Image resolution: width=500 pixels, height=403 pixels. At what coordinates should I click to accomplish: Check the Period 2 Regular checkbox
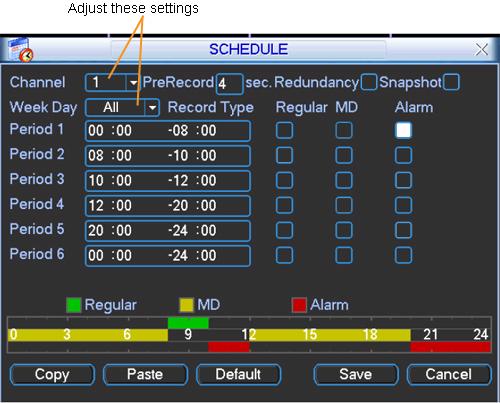(x=284, y=155)
